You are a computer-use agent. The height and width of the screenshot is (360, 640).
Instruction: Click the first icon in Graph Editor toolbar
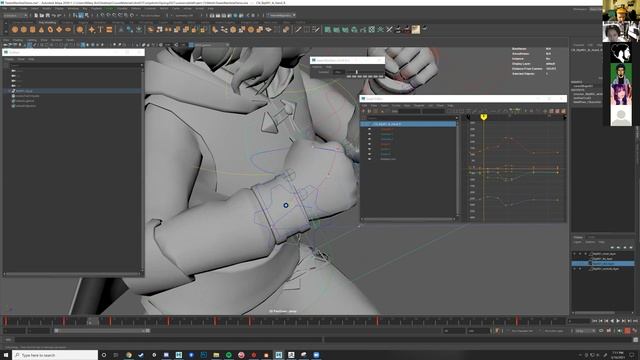[364, 111]
